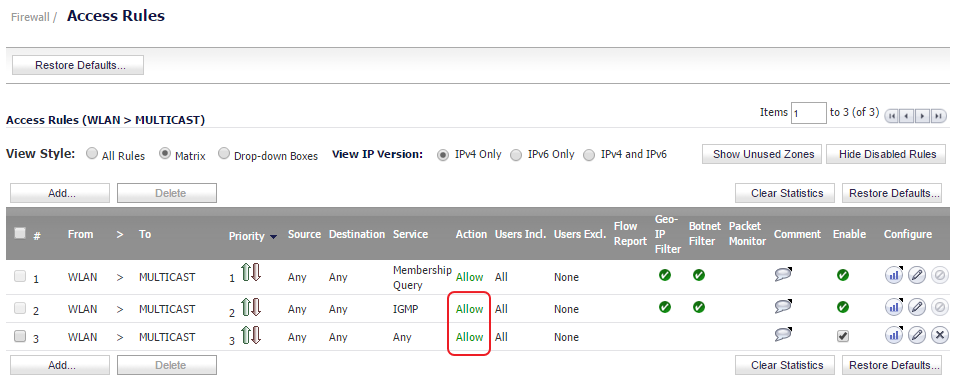The height and width of the screenshot is (390, 953).
Task: Click Enable green checkmark on rule 1
Action: tap(842, 275)
